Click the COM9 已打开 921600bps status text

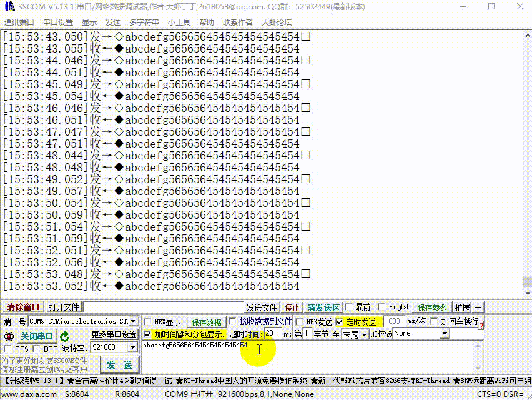pos(239,394)
